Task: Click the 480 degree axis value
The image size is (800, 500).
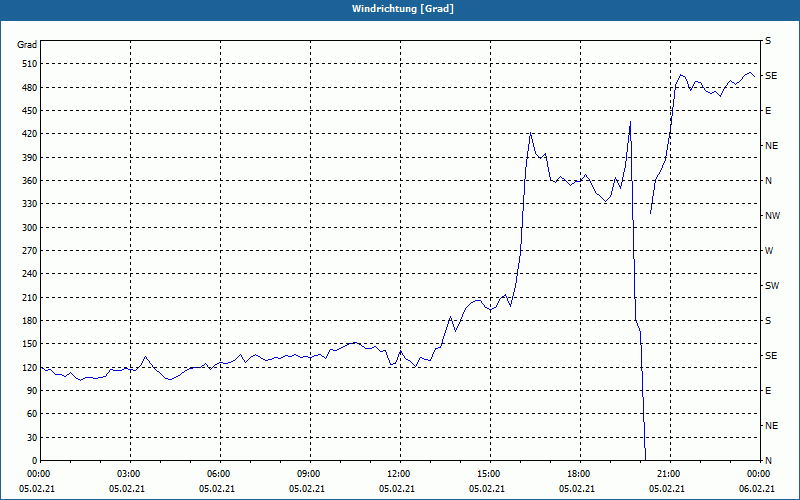Action: pyautogui.click(x=30, y=87)
